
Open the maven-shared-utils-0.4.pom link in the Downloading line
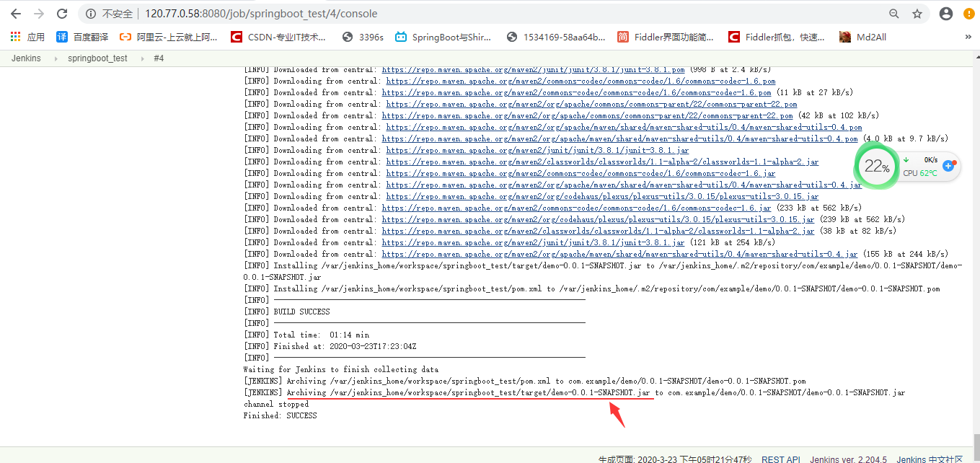click(x=624, y=128)
